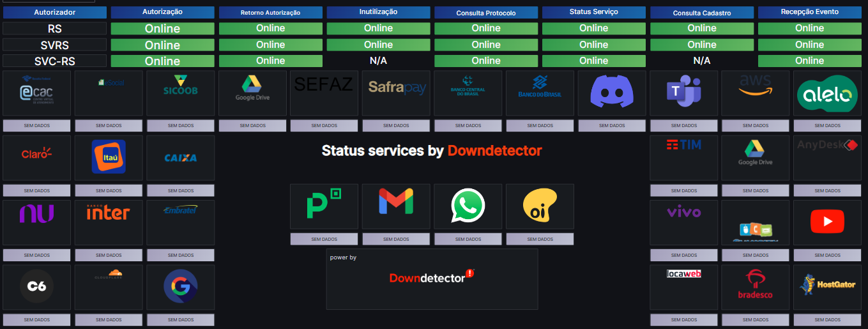The image size is (868, 329).
Task: Click SEM DADOS bar under Nubank
Action: [x=37, y=255]
